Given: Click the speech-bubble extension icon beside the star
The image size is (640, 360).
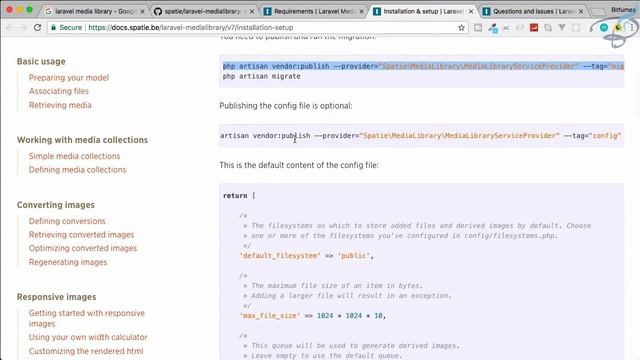Looking at the screenshot, I should (x=478, y=27).
